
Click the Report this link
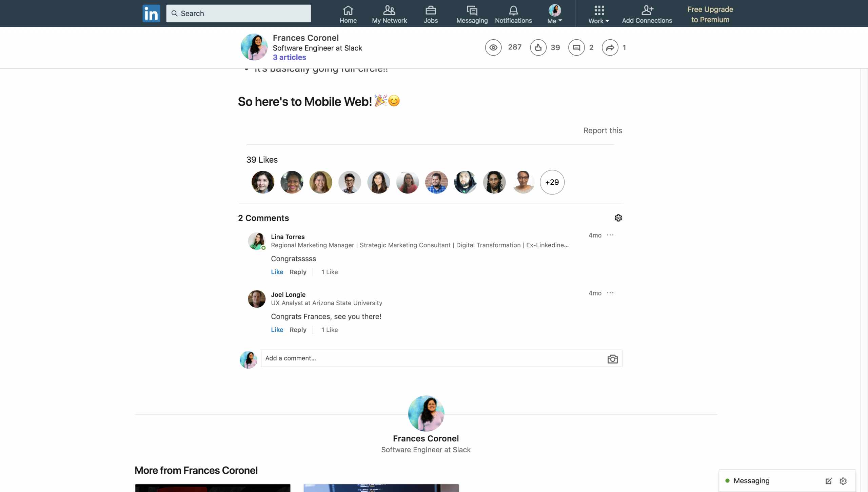pos(603,130)
